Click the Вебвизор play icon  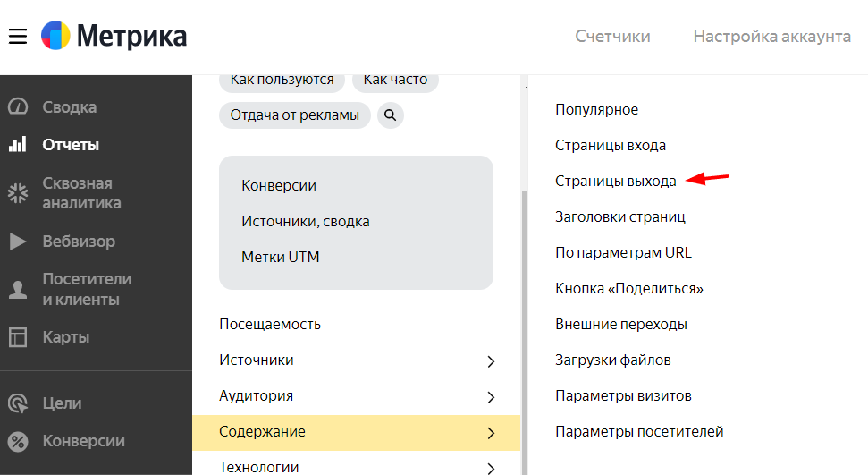(x=18, y=242)
